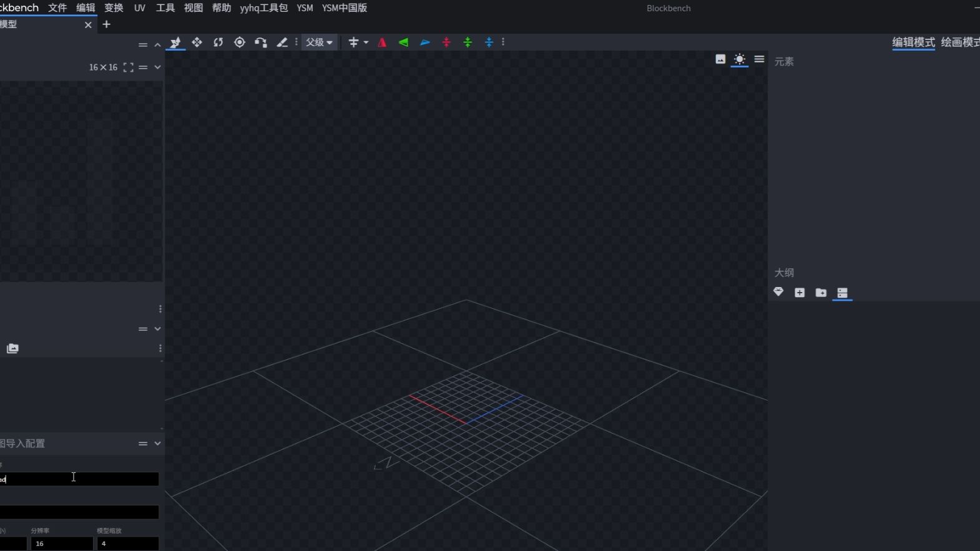
Task: Open the 工具 menu
Action: [165, 8]
